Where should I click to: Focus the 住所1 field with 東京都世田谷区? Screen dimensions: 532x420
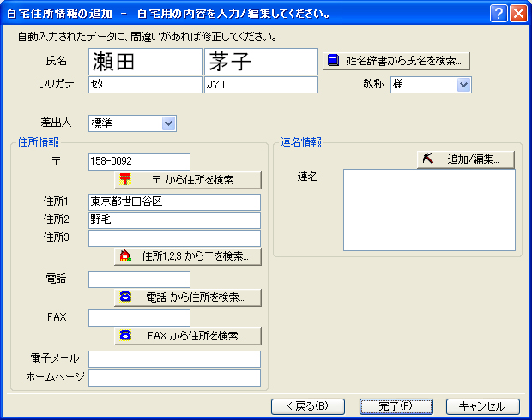[x=173, y=201]
